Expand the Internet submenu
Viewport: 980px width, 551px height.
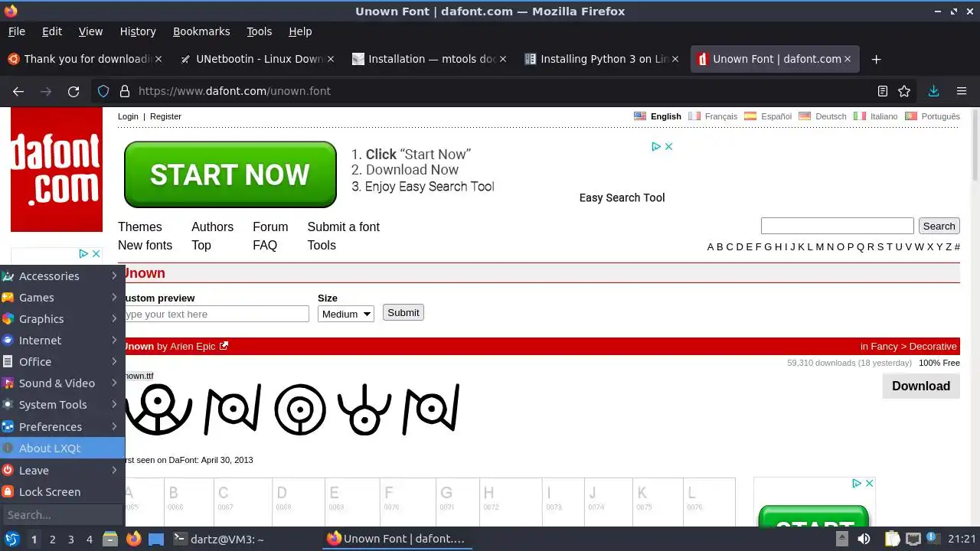coord(62,340)
